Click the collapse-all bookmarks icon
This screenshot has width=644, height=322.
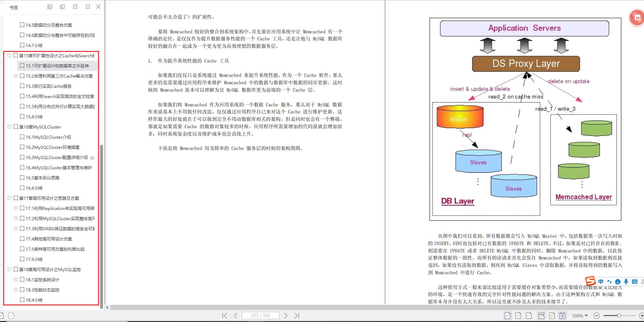pos(63,7)
